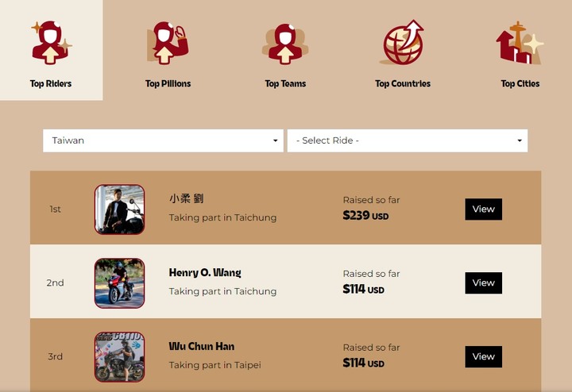The height and width of the screenshot is (392, 572).
Task: Open the 1st place rider's photo
Action: [x=120, y=209]
